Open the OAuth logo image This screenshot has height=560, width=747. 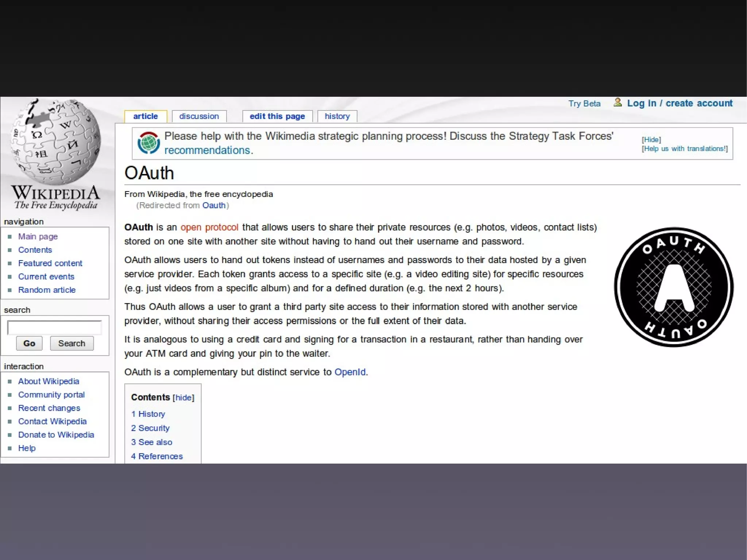click(x=673, y=287)
